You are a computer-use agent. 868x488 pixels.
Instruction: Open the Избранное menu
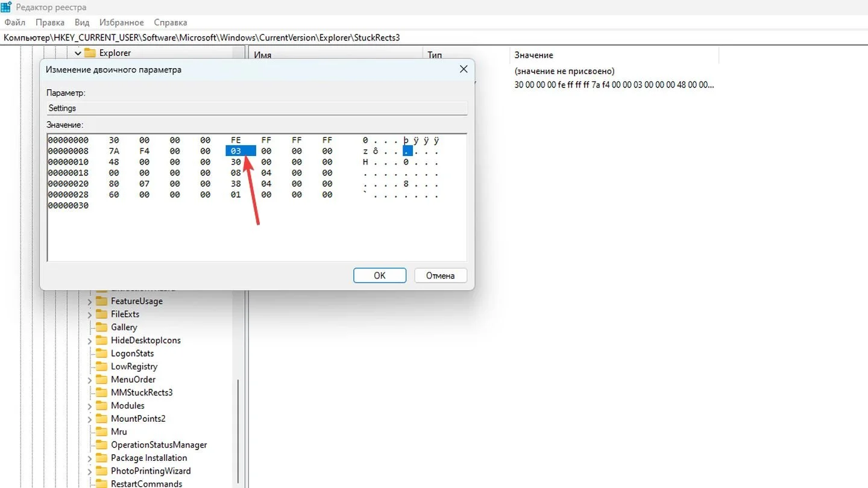tap(122, 22)
